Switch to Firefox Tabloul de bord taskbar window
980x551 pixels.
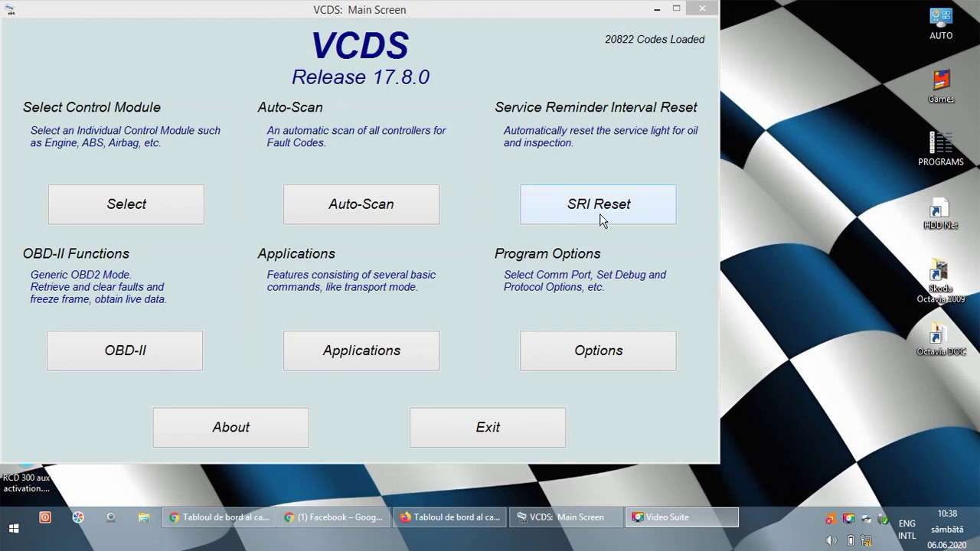[450, 517]
